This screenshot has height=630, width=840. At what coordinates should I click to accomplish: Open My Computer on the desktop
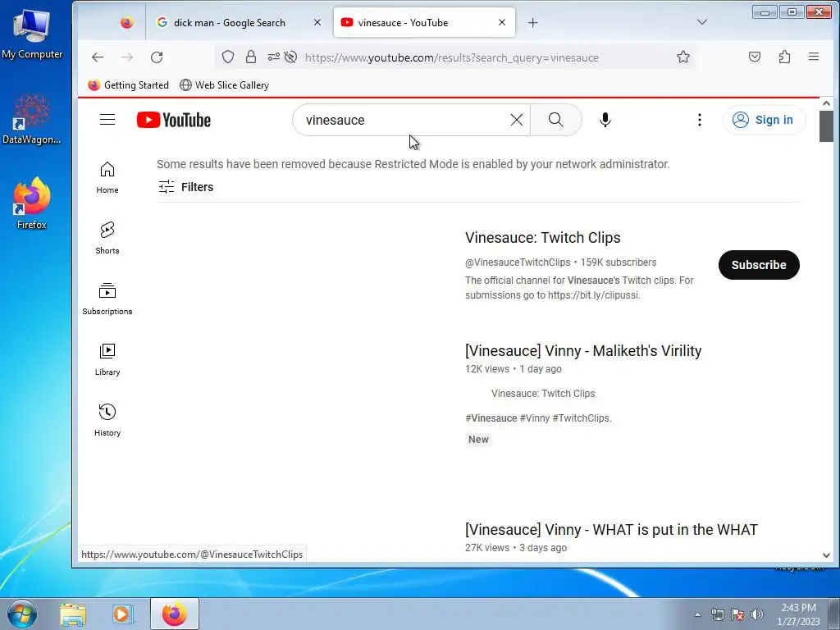[32, 34]
